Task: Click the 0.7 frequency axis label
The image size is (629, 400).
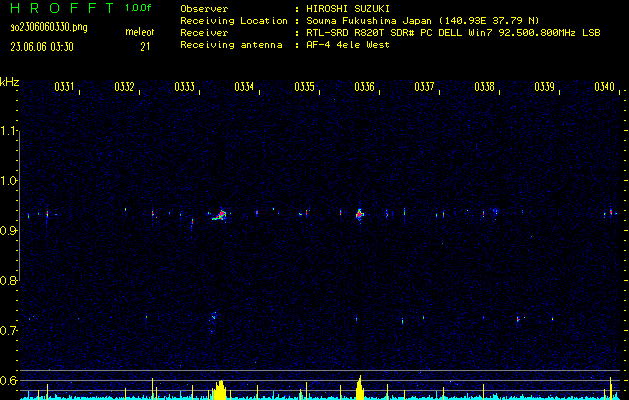Action: click(x=9, y=331)
